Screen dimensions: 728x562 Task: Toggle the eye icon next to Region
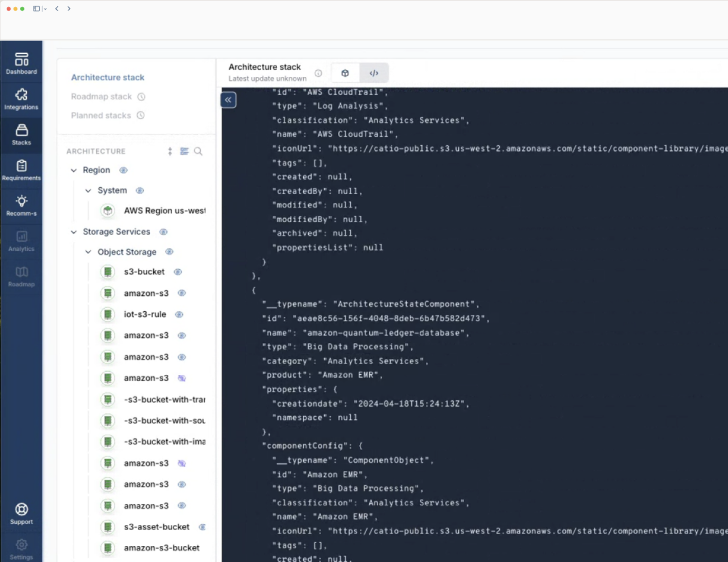(123, 170)
